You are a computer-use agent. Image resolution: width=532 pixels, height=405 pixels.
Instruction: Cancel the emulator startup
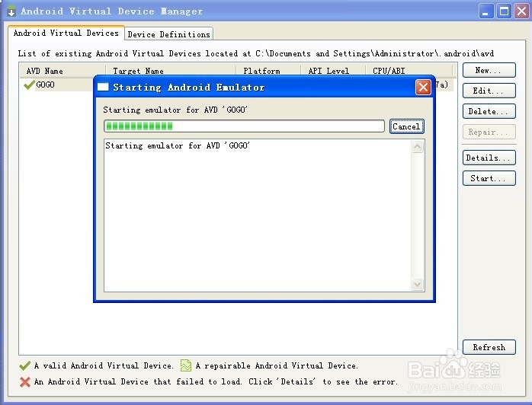pyautogui.click(x=406, y=126)
